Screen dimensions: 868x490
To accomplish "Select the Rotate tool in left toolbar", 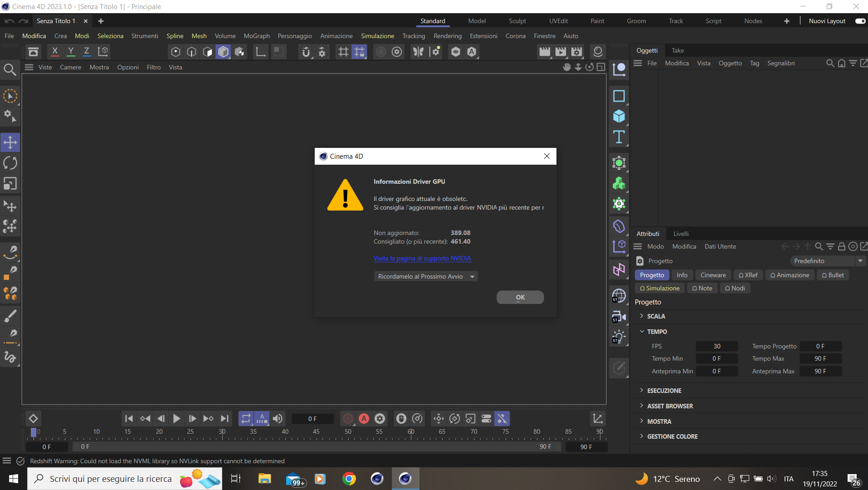I will 10,163.
